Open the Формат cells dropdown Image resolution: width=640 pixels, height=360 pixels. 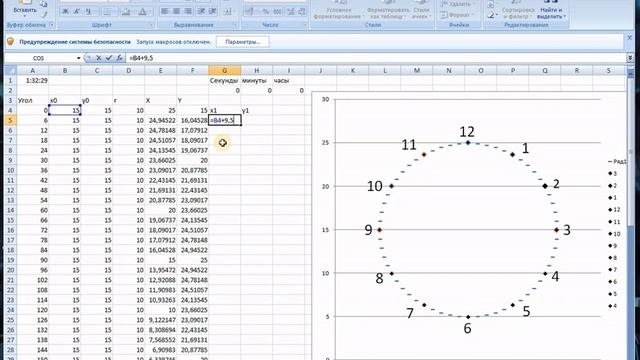point(458,15)
